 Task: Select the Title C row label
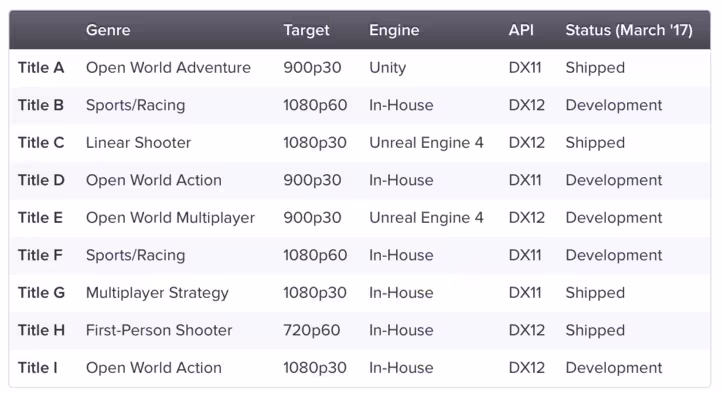coord(41,143)
